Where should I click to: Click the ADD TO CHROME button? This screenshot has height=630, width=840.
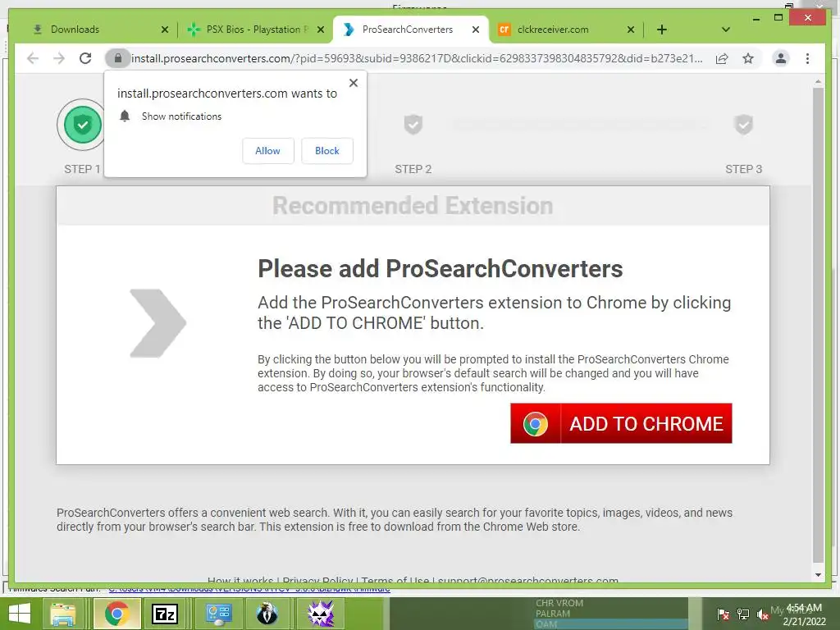(x=621, y=423)
